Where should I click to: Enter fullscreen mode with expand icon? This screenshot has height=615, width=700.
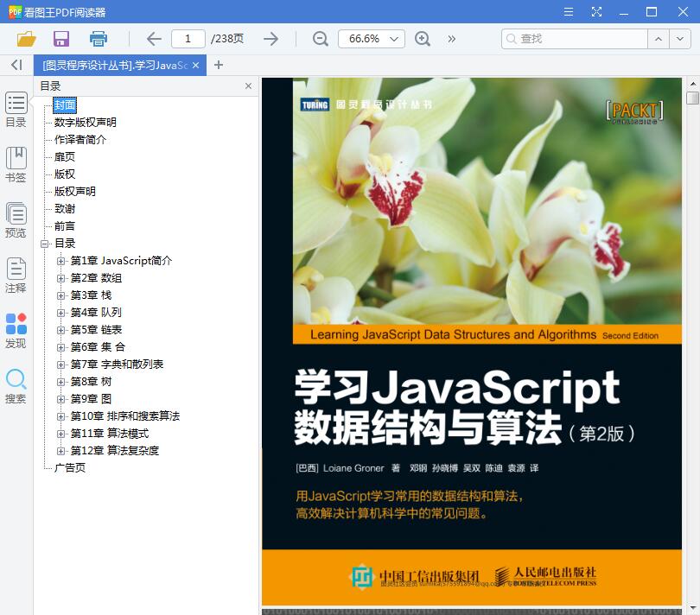596,11
